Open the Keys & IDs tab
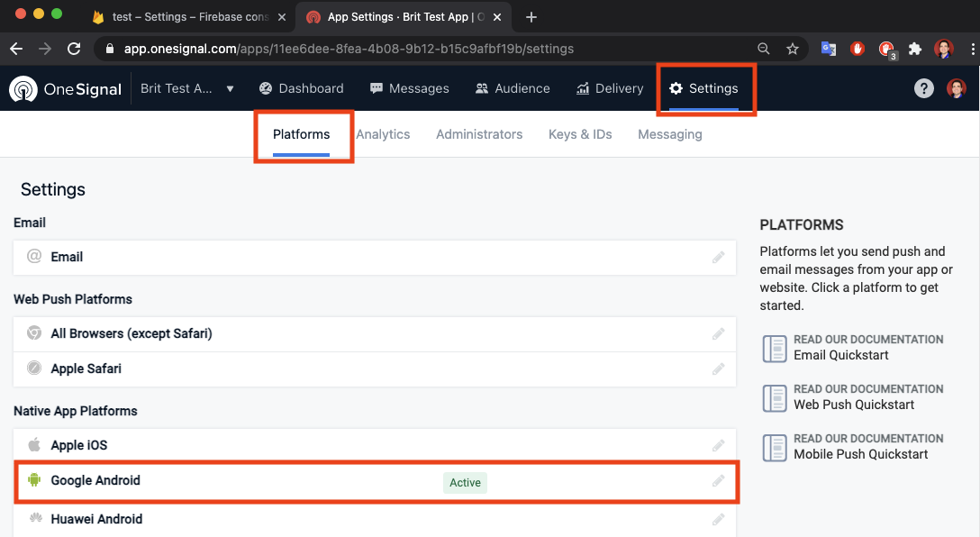This screenshot has height=537, width=980. (580, 134)
